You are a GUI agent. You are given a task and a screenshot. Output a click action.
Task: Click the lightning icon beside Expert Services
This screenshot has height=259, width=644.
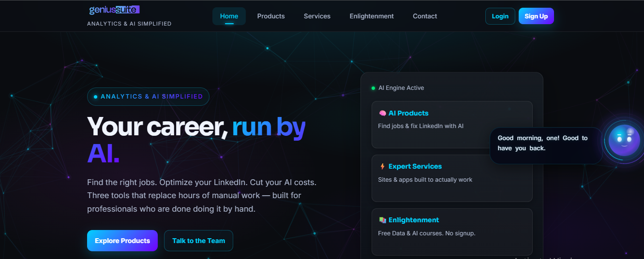coord(382,166)
